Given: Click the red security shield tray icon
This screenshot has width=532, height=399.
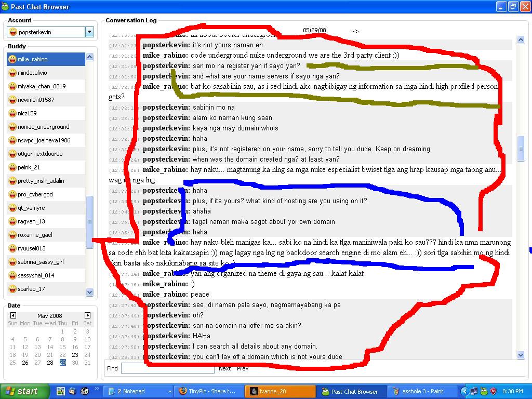Looking at the screenshot, I should 494,392.
